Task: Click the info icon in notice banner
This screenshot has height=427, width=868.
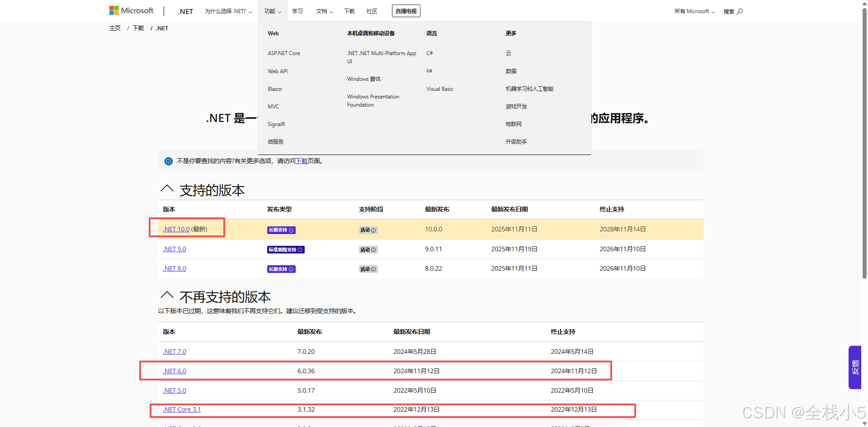Action: (x=169, y=161)
